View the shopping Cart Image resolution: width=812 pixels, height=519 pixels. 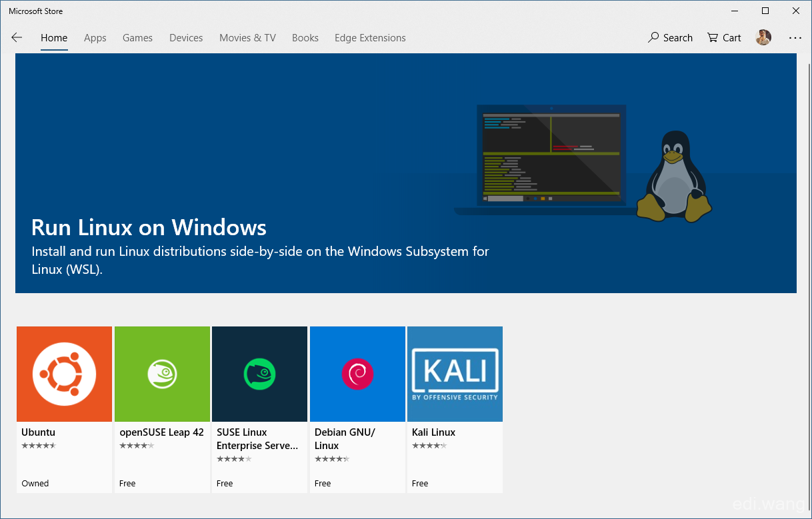click(724, 38)
